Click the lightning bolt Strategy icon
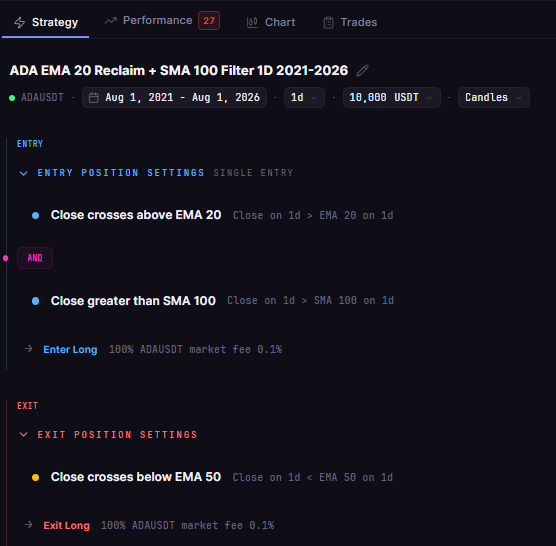This screenshot has height=546, width=556. coord(20,22)
